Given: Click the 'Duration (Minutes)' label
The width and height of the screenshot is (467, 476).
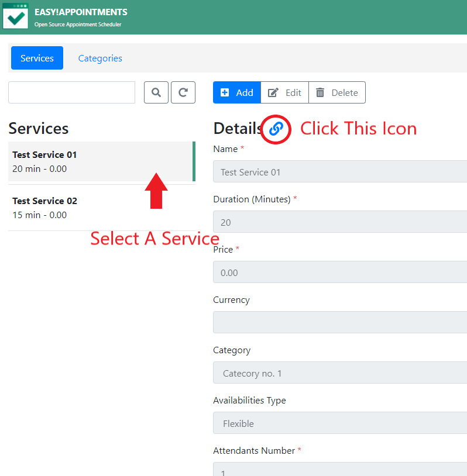Looking at the screenshot, I should tap(252, 199).
